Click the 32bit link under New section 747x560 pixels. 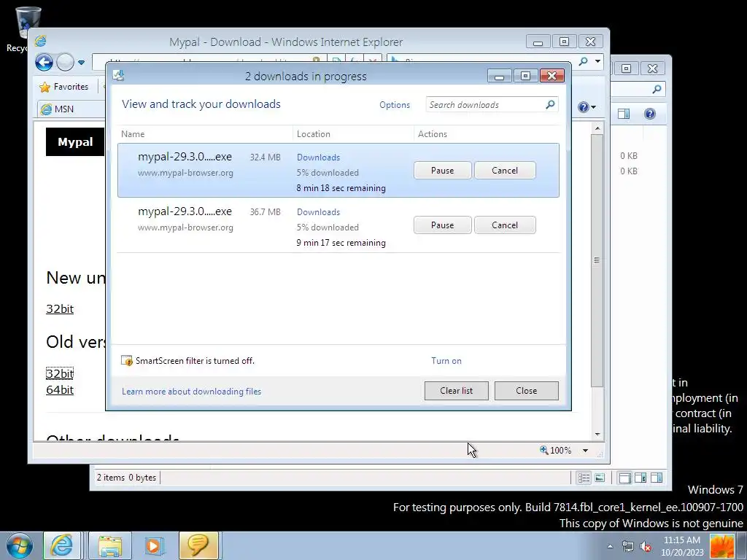[60, 309]
